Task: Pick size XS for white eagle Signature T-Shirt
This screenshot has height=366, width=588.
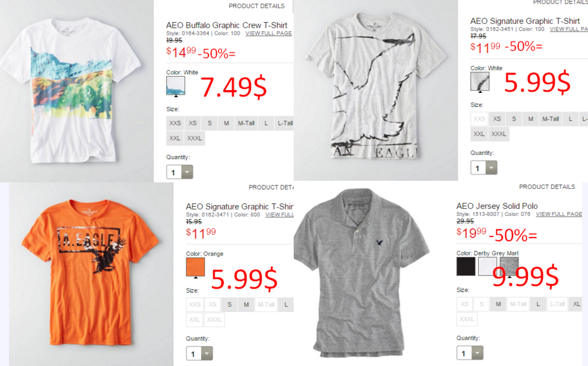Action: [x=497, y=119]
